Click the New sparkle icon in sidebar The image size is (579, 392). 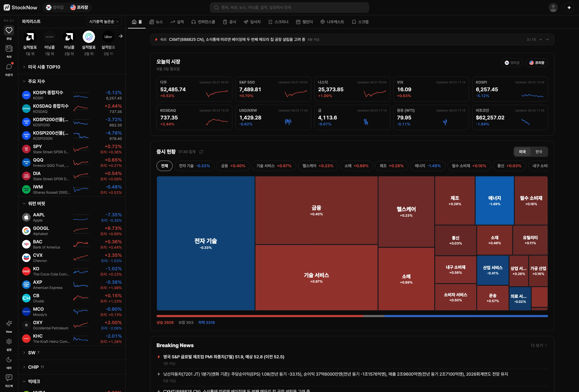9,324
